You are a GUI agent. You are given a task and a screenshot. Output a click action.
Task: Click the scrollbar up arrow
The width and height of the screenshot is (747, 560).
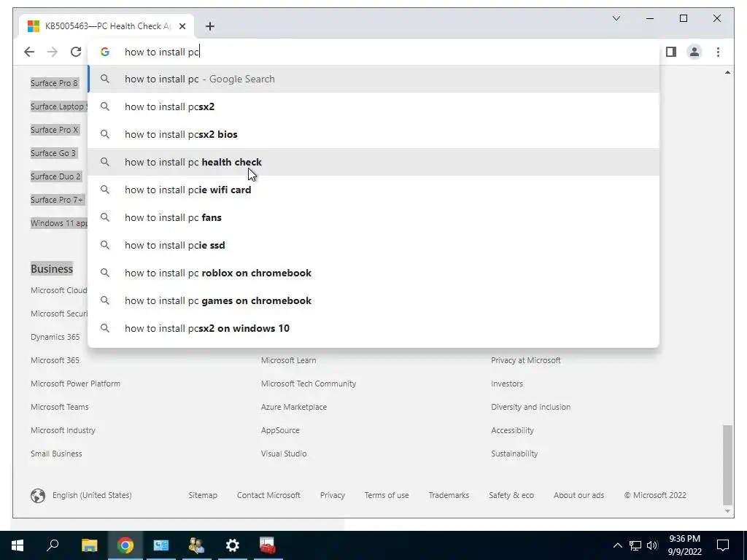[x=727, y=72]
